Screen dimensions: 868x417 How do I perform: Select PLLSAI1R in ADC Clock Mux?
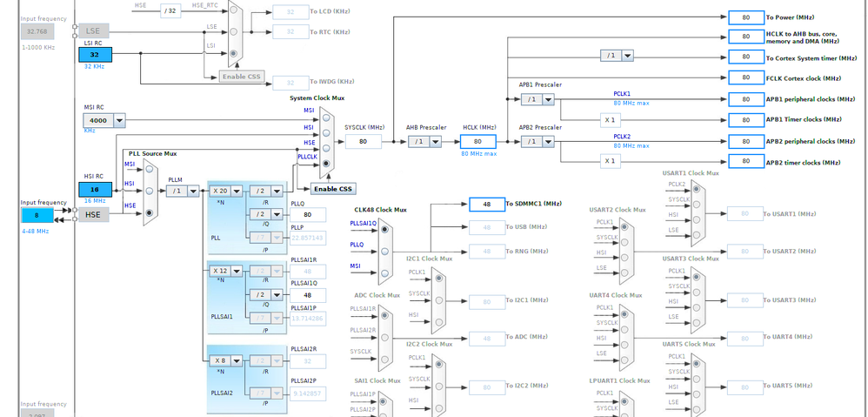(x=384, y=316)
